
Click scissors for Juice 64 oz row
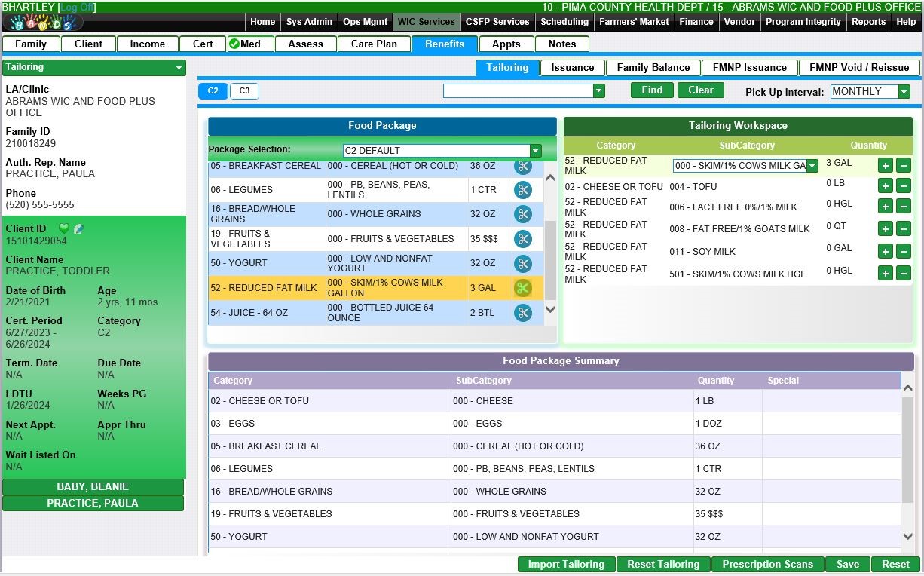coord(522,313)
